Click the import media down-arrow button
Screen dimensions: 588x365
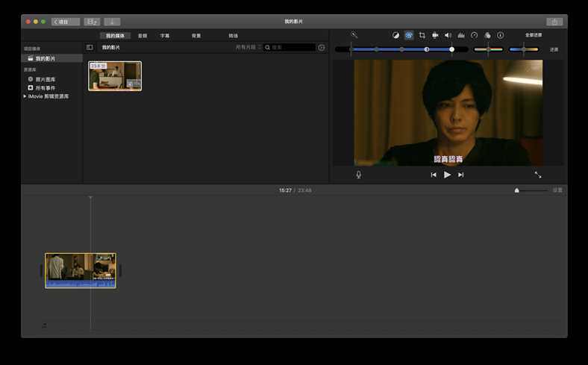click(112, 22)
